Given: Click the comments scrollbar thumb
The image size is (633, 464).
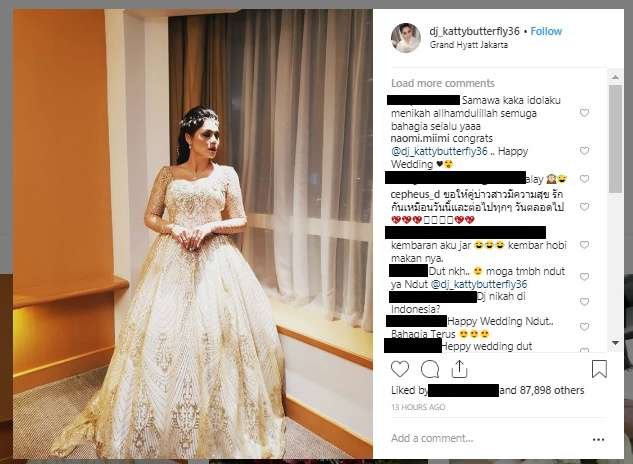Looking at the screenshot, I should pyautogui.click(x=615, y=139).
